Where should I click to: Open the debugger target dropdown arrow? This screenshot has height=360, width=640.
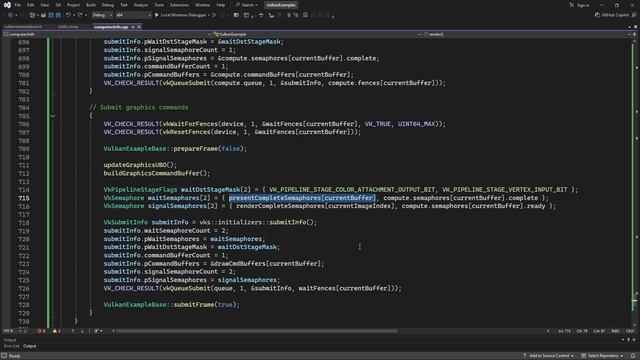point(209,15)
